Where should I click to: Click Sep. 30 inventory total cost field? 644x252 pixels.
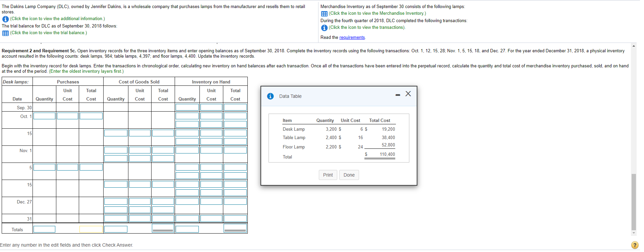pos(235,107)
